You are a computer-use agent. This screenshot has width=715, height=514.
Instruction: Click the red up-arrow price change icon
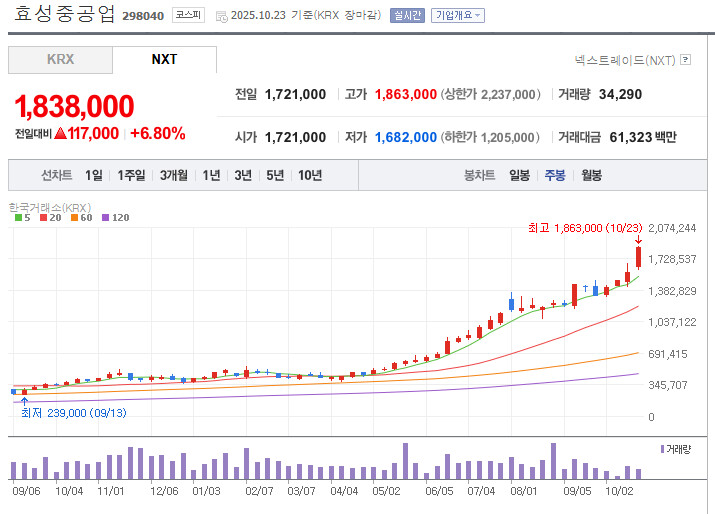[x=60, y=133]
